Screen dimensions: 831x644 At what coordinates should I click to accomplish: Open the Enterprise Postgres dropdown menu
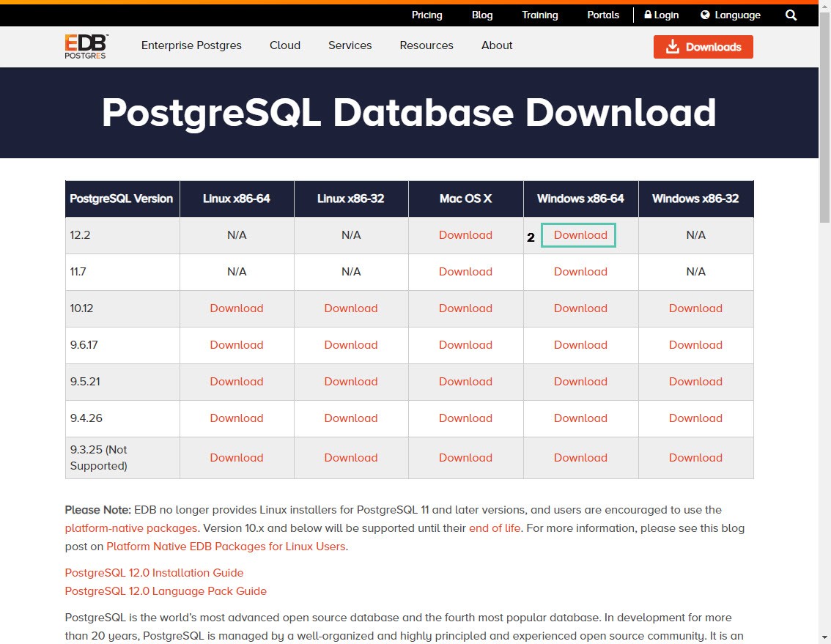coord(191,45)
